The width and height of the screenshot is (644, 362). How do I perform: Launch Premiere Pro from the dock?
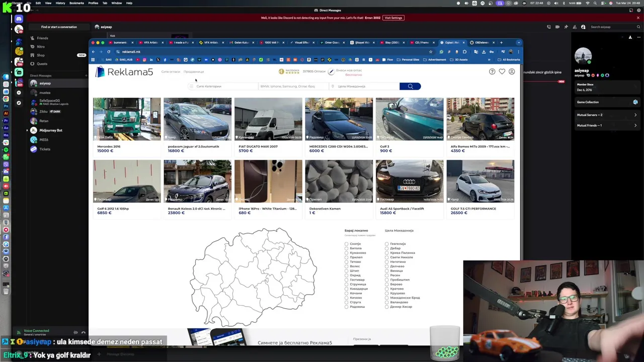6,121
